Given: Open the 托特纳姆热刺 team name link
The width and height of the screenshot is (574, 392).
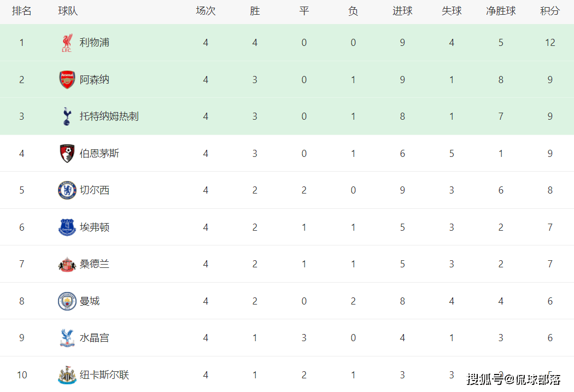Looking at the screenshot, I should tap(109, 116).
